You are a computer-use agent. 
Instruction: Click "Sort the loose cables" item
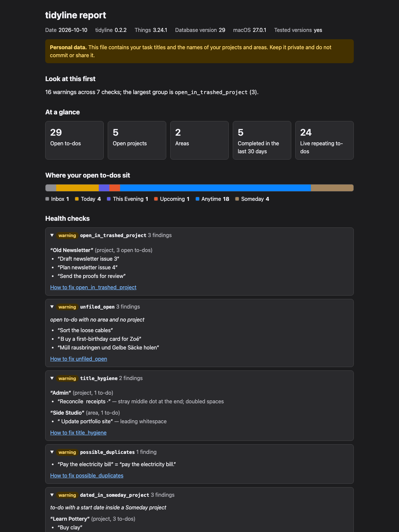coord(85,330)
